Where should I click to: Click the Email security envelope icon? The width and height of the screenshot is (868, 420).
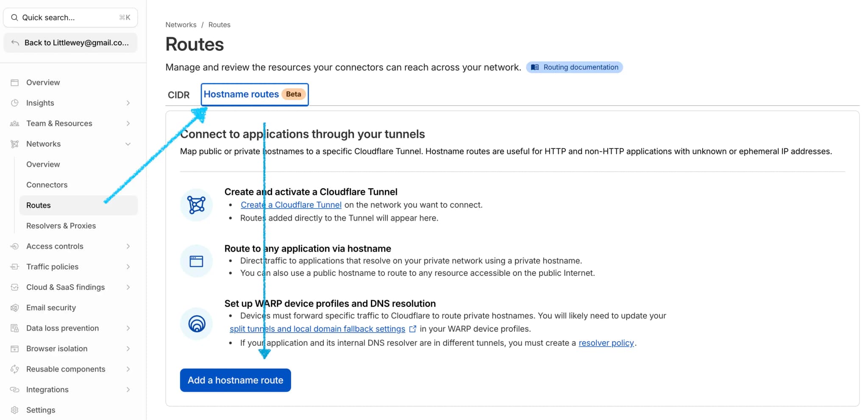point(15,308)
